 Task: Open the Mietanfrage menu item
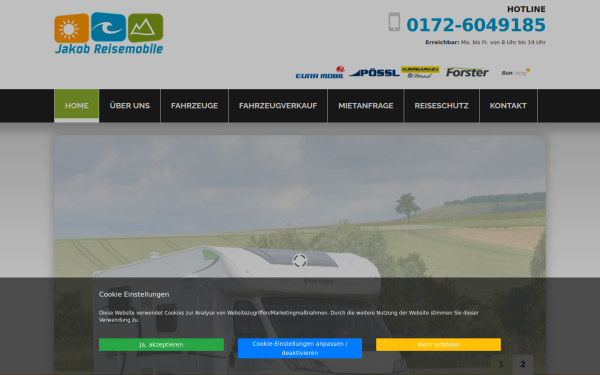click(366, 106)
